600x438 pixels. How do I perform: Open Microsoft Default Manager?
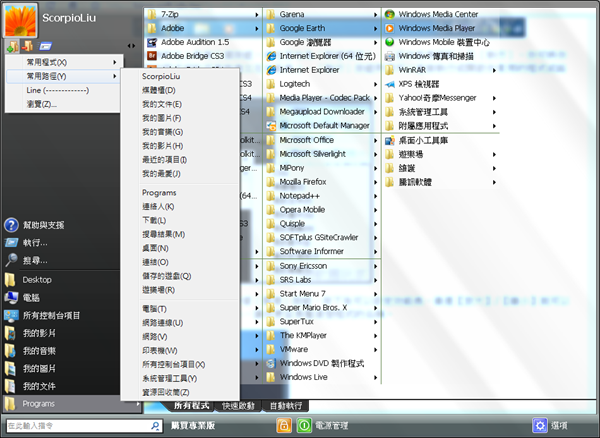coord(318,126)
